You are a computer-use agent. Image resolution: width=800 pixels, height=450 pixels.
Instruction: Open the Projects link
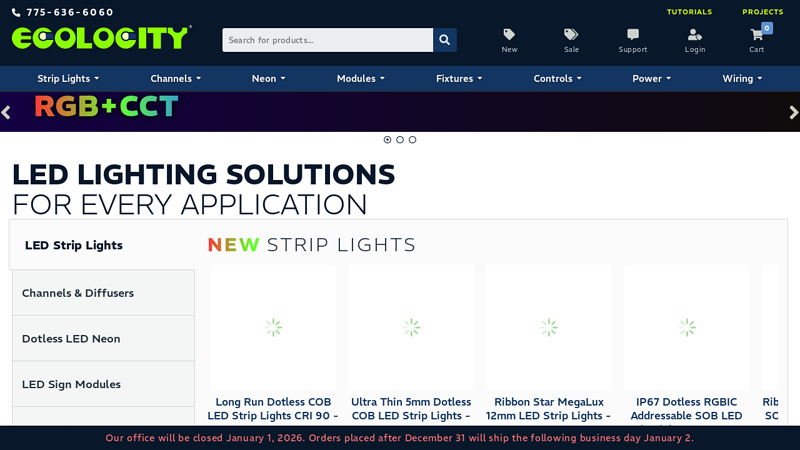point(762,12)
